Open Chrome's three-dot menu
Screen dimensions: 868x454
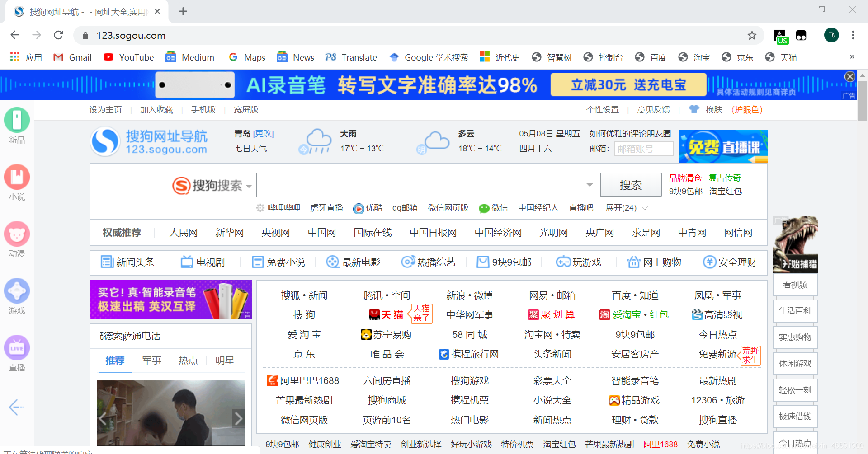tap(853, 35)
